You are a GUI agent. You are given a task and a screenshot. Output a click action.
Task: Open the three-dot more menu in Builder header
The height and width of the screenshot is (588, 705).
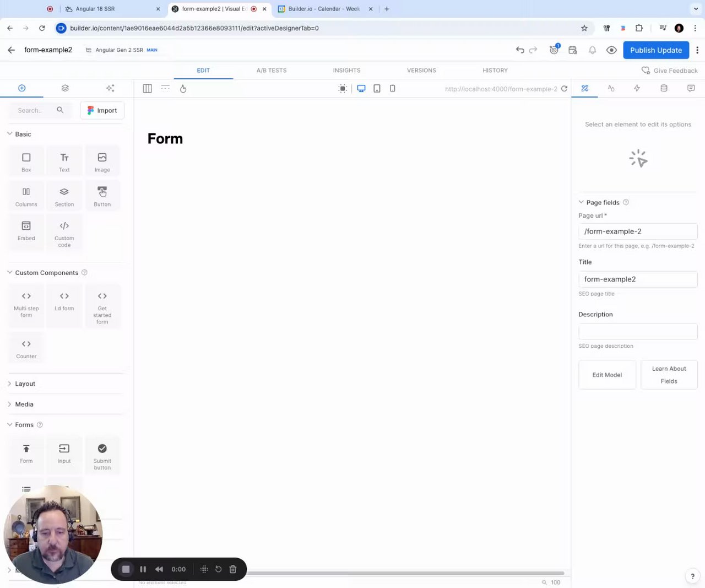pos(697,50)
